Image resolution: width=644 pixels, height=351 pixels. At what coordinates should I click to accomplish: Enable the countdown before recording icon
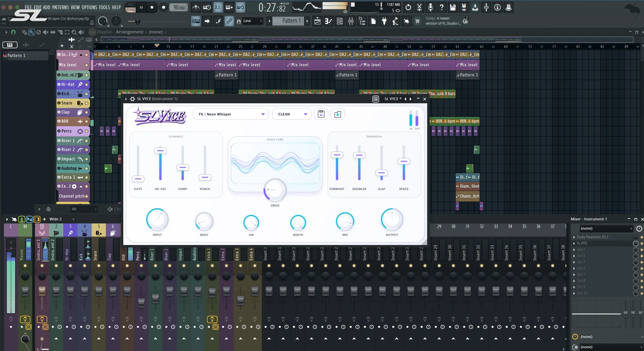(x=218, y=7)
